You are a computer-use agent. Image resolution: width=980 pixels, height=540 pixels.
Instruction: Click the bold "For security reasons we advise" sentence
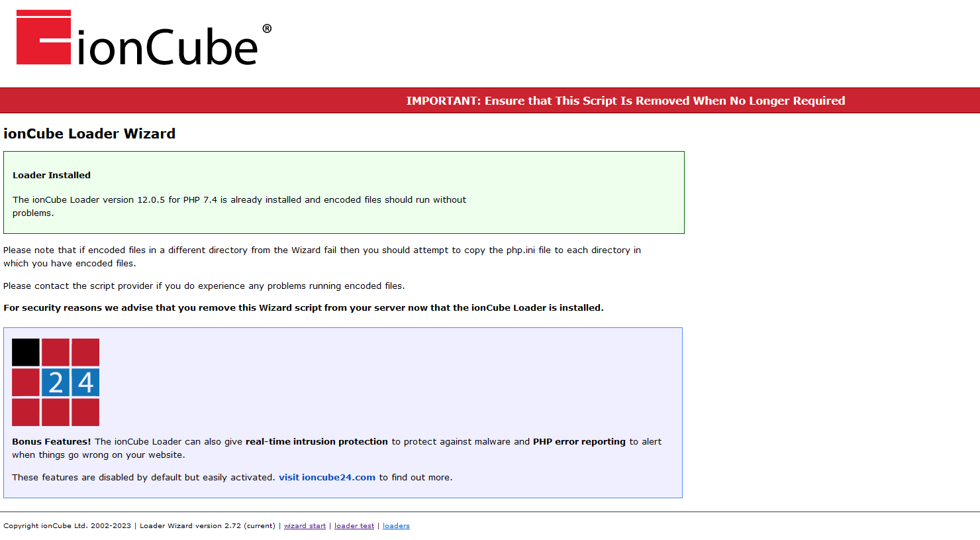pyautogui.click(x=303, y=308)
